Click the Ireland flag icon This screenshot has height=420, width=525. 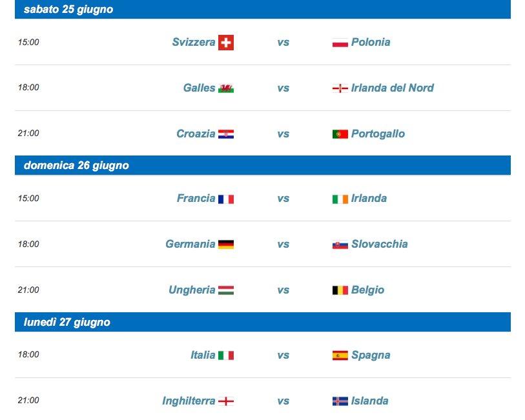coord(340,199)
